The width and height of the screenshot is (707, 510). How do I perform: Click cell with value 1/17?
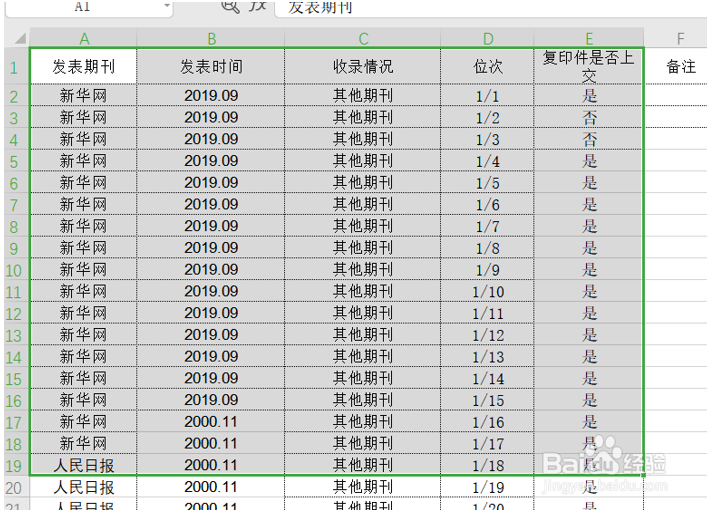pyautogui.click(x=487, y=443)
